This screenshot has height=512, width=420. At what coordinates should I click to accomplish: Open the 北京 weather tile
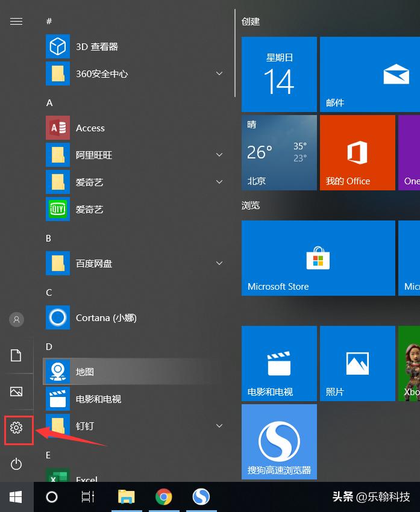(279, 152)
